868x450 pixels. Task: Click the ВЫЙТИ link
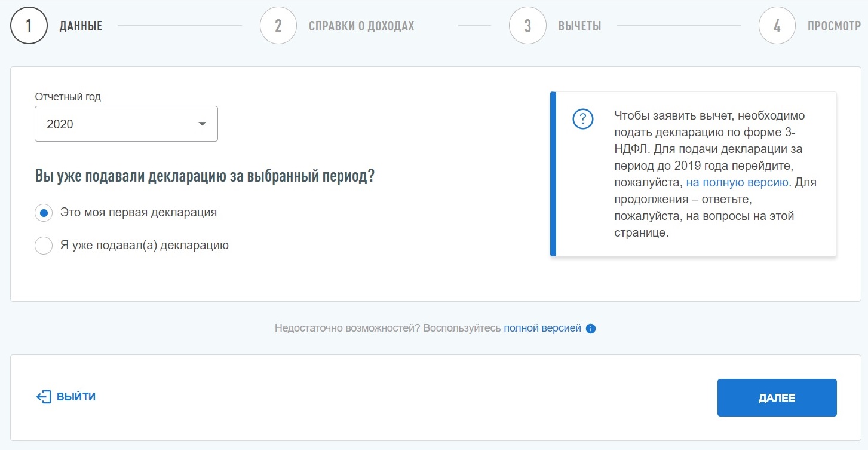pyautogui.click(x=76, y=397)
